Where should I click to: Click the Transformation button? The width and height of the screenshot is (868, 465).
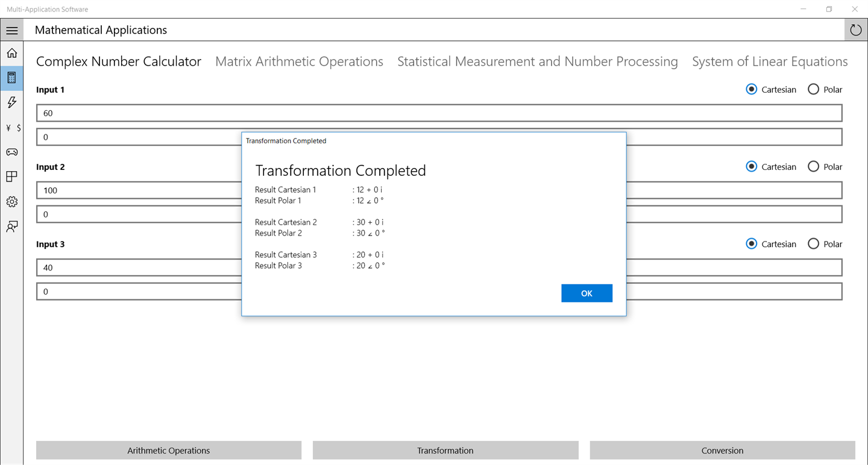pos(445,451)
